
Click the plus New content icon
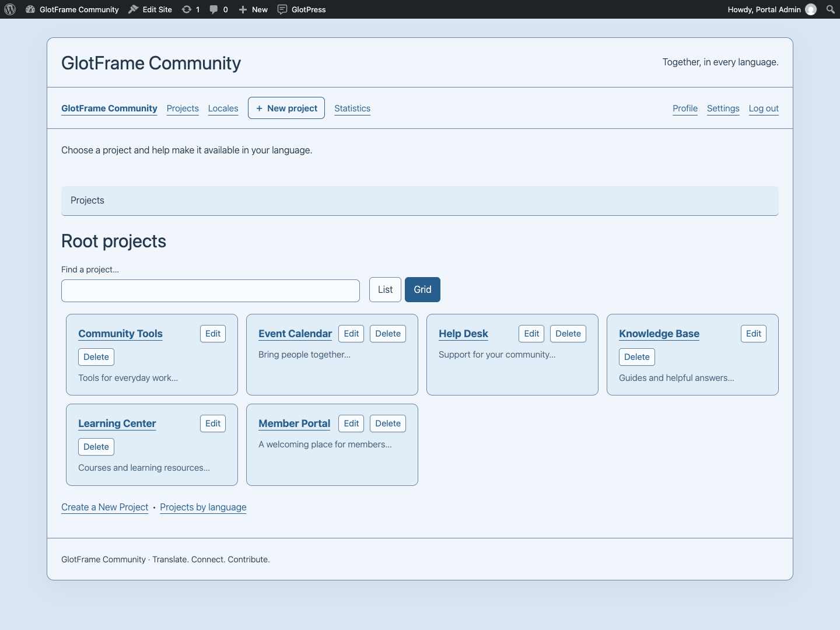(243, 9)
